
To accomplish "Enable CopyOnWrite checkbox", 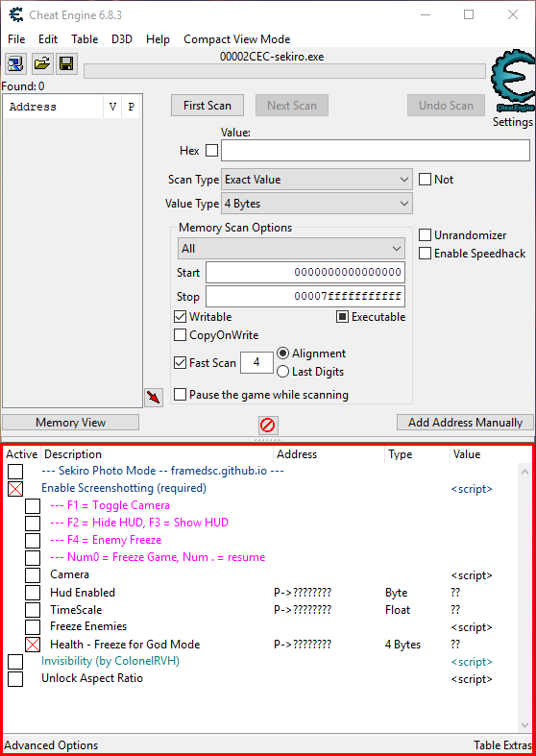I will [180, 334].
